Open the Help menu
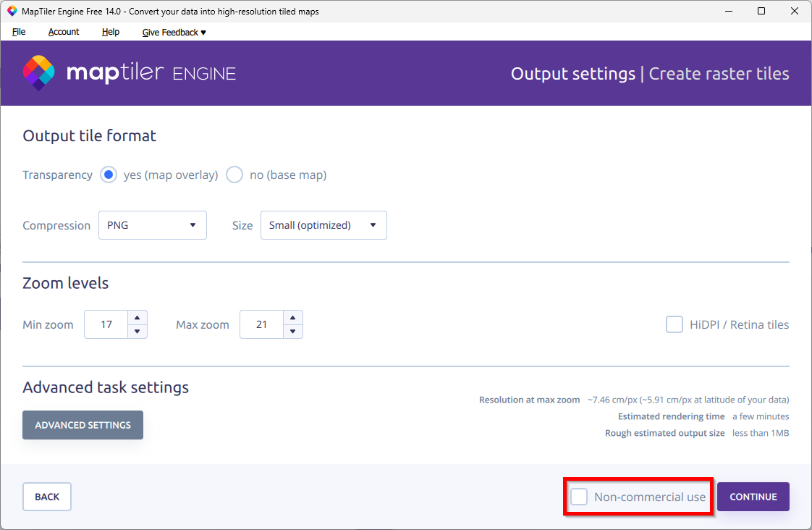Screen dimensions: 812x530 (x=110, y=32)
